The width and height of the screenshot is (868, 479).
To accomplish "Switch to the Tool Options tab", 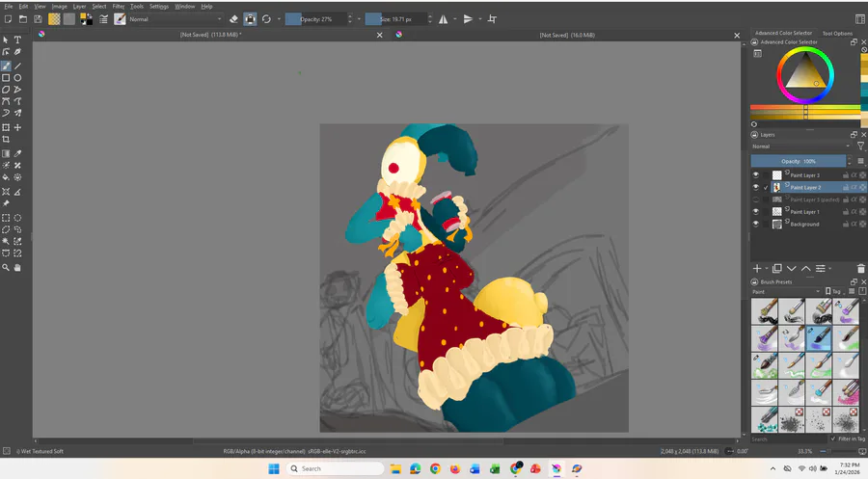I will tap(837, 33).
